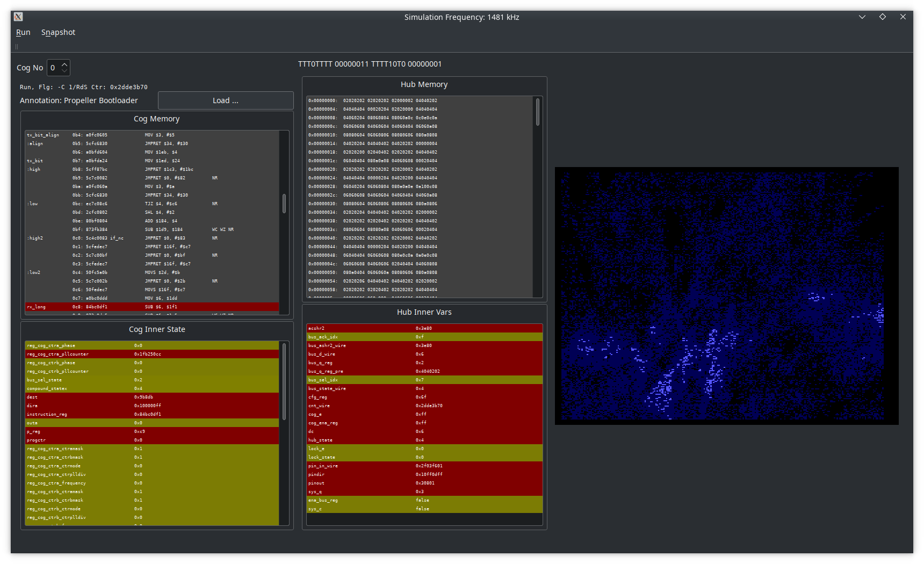Decrement Cog No with the down arrow
This screenshot has height=564, width=924.
coord(64,71)
